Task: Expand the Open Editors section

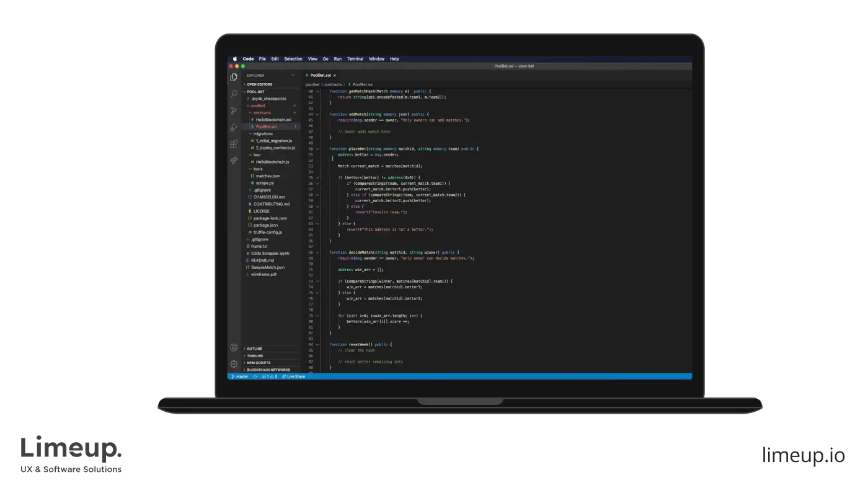Action: tap(259, 84)
